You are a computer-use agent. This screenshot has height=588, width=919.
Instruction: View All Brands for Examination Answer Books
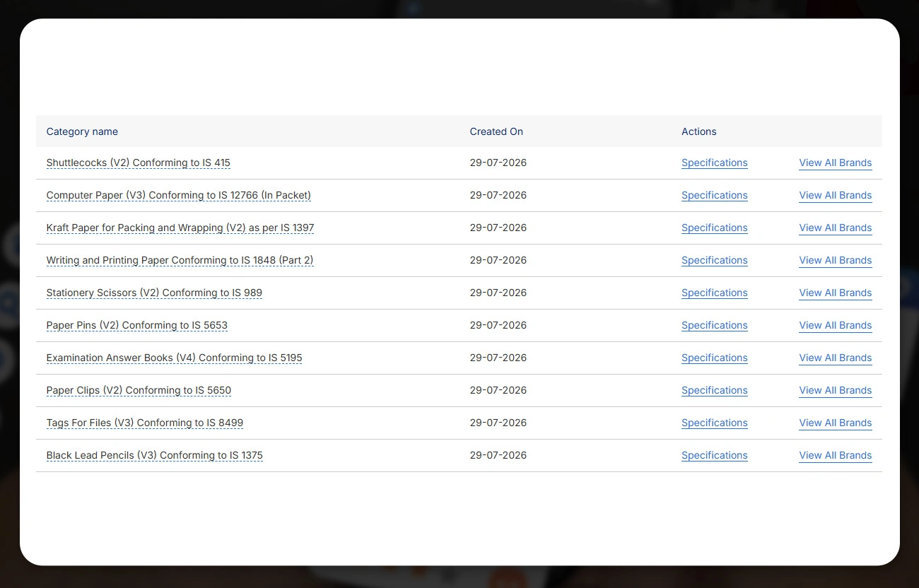pyautogui.click(x=836, y=358)
